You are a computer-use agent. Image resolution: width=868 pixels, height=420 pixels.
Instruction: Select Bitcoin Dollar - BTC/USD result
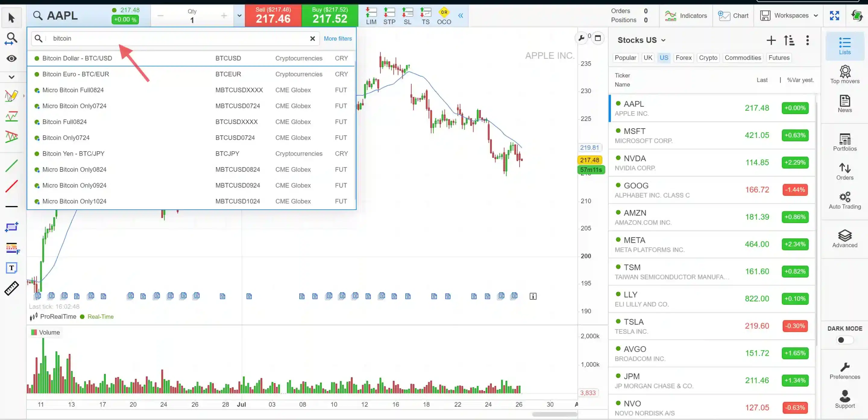click(191, 58)
